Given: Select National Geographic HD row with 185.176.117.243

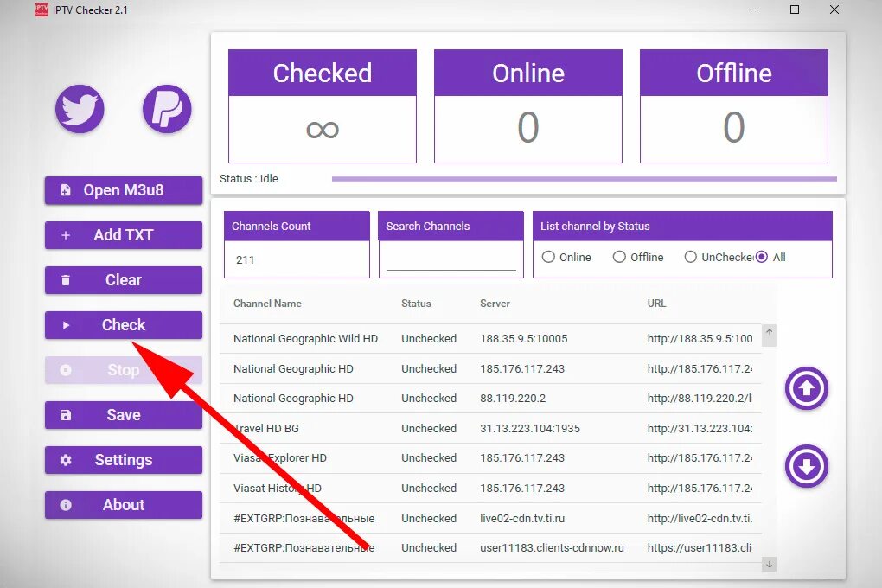Looking at the screenshot, I should click(x=490, y=369).
